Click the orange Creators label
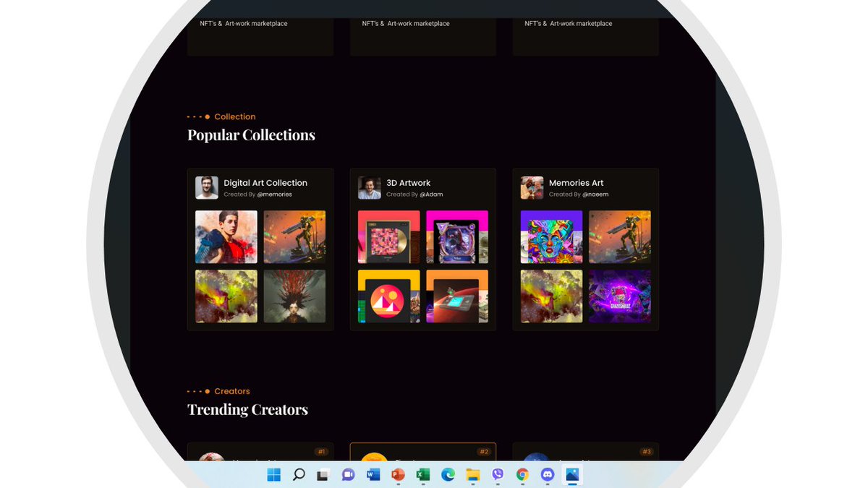Screen dimensions: 868x488 231,391
